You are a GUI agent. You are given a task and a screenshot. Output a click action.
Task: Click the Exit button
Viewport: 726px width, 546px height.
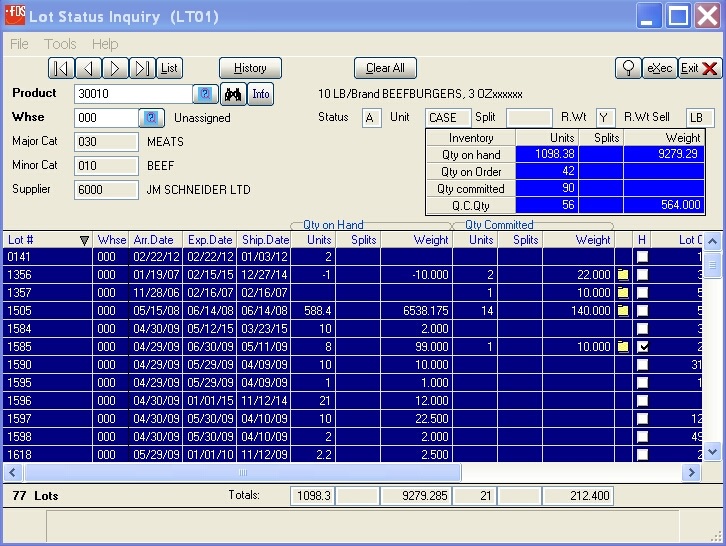click(x=699, y=69)
